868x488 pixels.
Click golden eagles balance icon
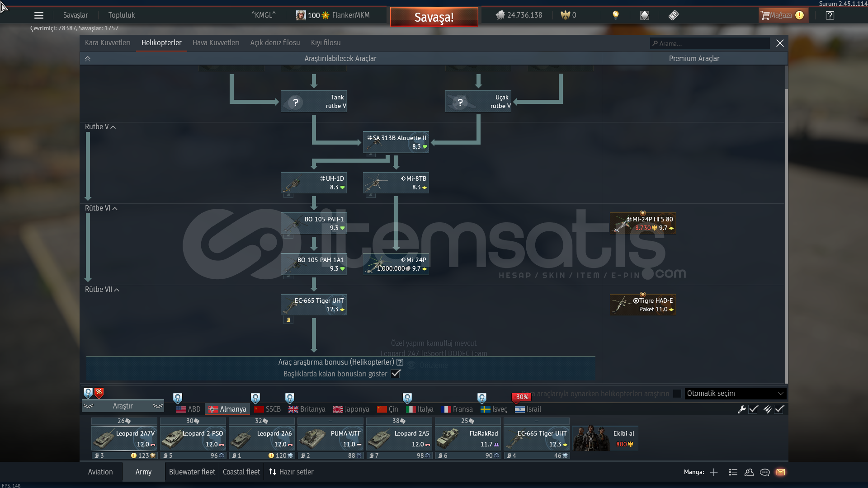click(x=566, y=15)
